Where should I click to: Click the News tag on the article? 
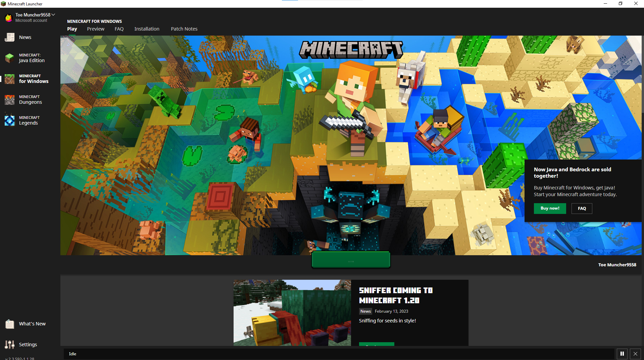[x=365, y=311]
